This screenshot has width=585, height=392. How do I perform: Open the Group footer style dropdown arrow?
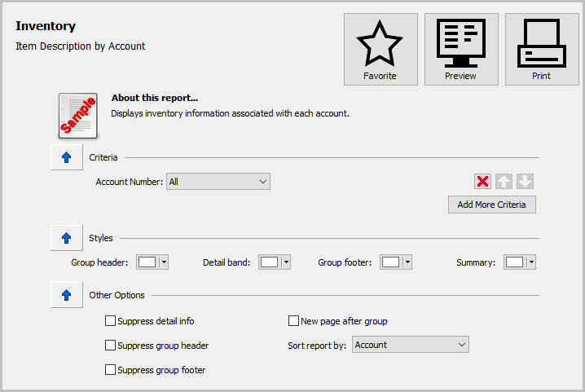[407, 262]
